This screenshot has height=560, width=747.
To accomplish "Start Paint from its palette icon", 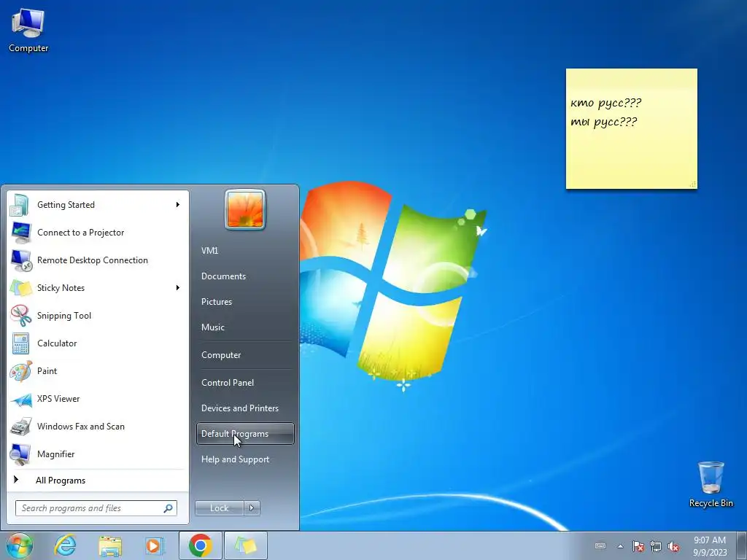I will (x=21, y=371).
